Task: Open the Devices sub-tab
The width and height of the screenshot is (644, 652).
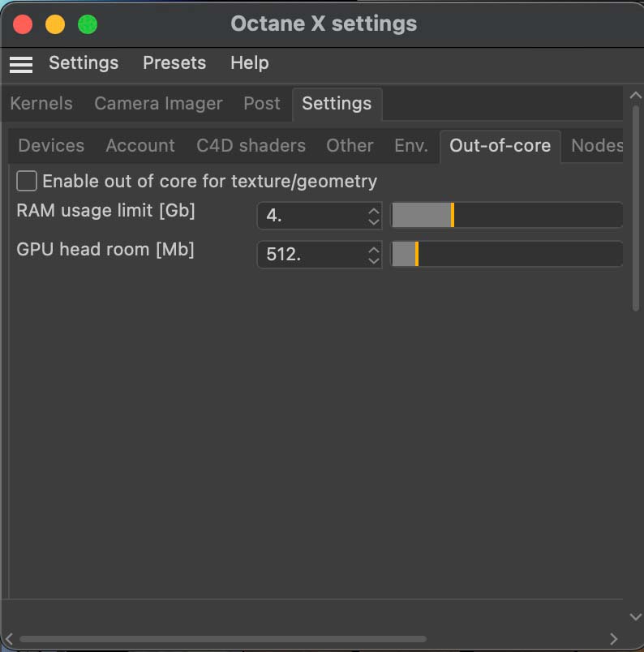Action: tap(51, 145)
